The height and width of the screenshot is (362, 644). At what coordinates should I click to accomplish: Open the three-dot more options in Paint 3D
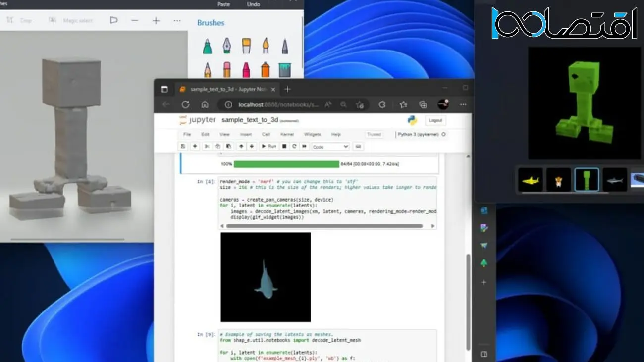[x=177, y=20]
